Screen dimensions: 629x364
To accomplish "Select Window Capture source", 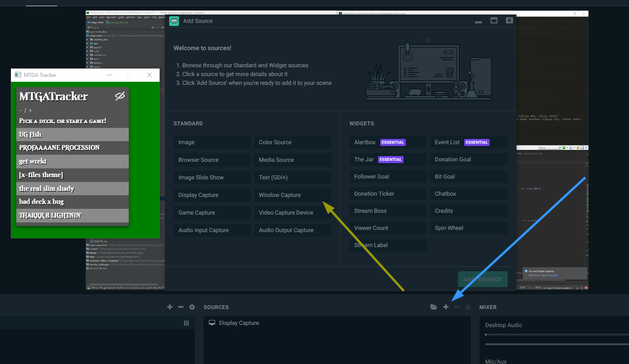I will 292,195.
